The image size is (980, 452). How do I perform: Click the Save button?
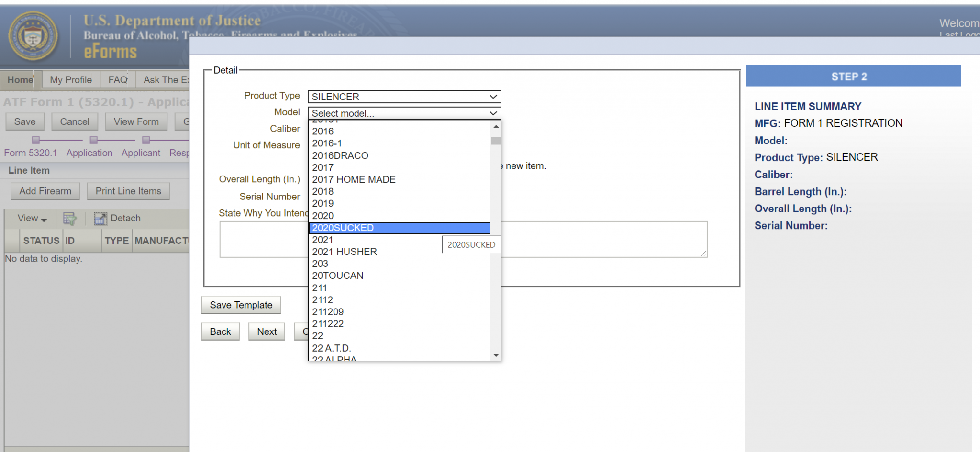[x=25, y=122]
